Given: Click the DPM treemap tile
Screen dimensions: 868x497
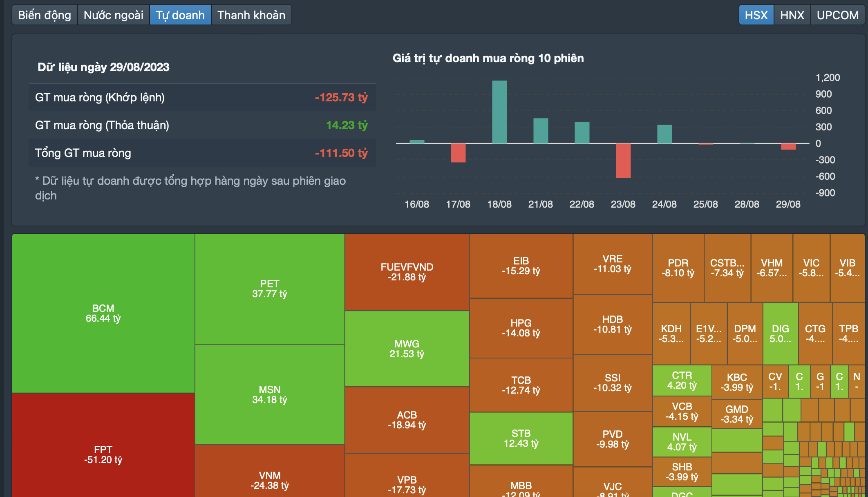Looking at the screenshot, I should [x=745, y=334].
